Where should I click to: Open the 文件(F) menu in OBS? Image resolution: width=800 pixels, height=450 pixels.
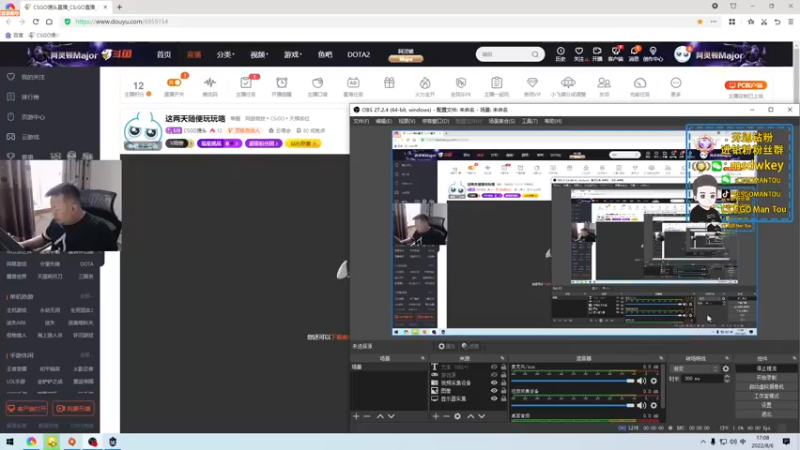(361, 121)
